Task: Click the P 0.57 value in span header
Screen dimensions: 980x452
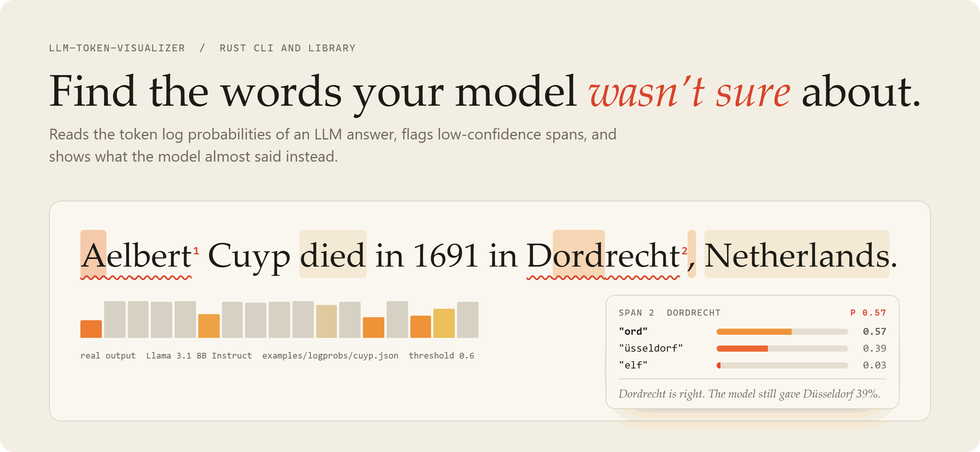Action: (868, 313)
